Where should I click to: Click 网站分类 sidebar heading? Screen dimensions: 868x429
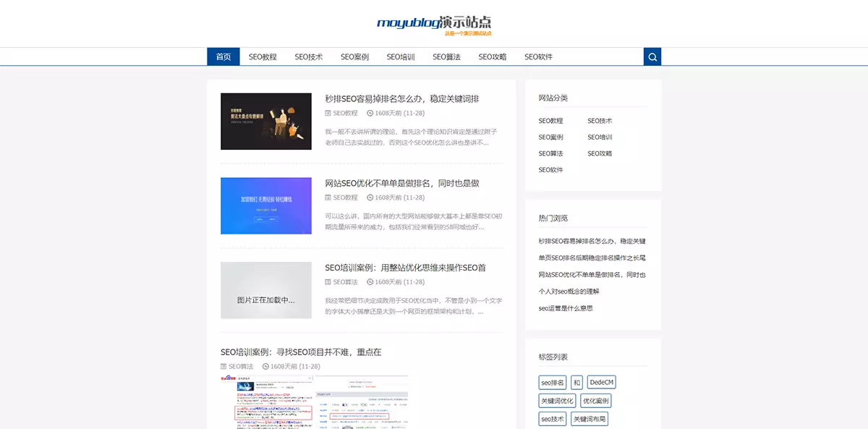click(553, 98)
